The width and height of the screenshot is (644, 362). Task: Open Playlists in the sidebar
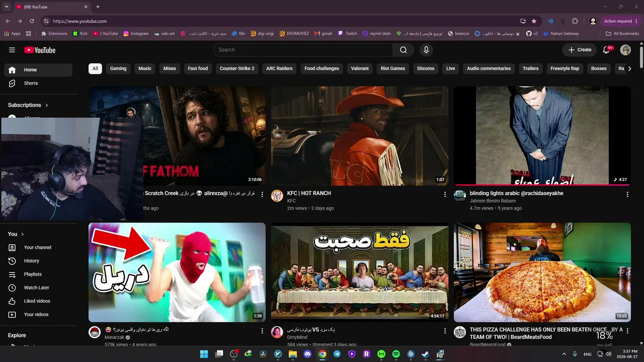click(38, 275)
